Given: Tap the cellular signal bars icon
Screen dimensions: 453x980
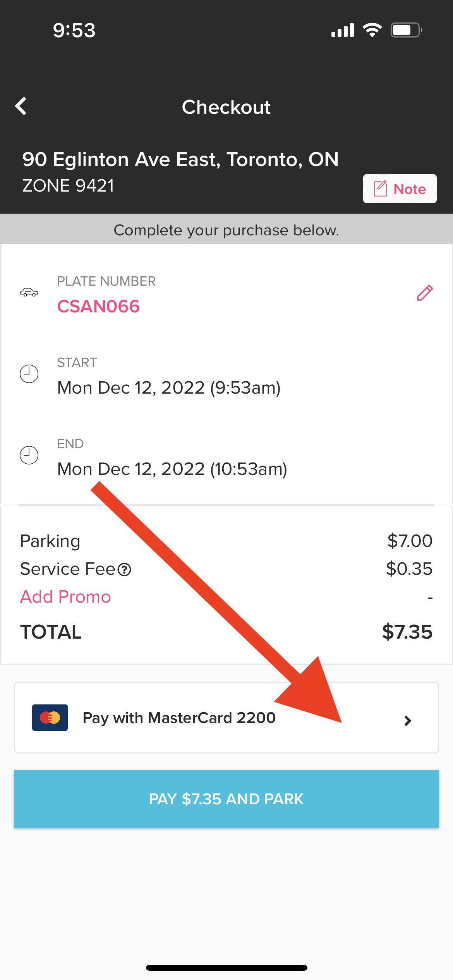Looking at the screenshot, I should 343,30.
